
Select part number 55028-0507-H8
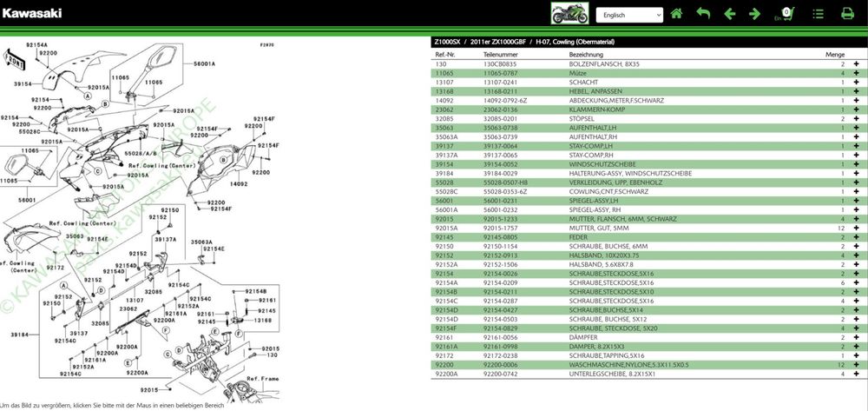pos(505,182)
